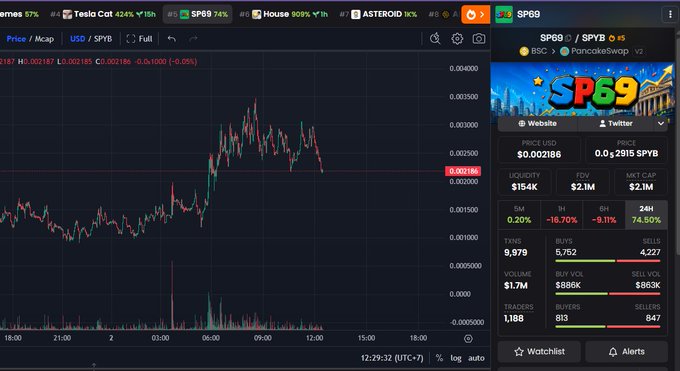Viewport: 680px width, 371px height.
Task: Click the PancakeSwap DEX link text
Action: (x=599, y=51)
